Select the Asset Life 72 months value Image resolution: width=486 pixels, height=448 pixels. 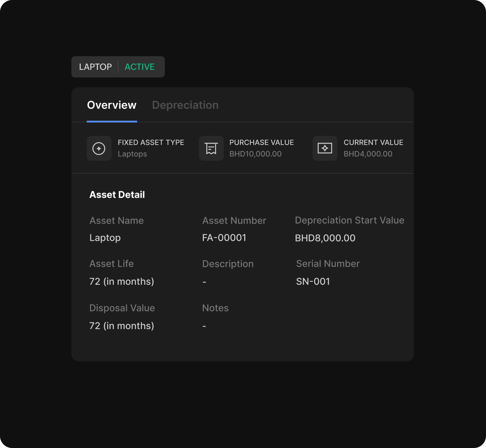[x=121, y=281]
